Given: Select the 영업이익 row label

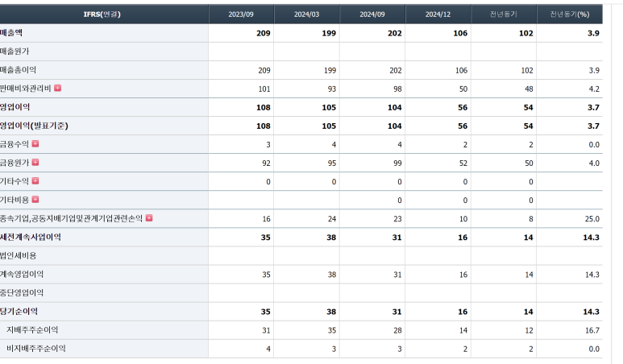Looking at the screenshot, I should pyautogui.click(x=15, y=107).
